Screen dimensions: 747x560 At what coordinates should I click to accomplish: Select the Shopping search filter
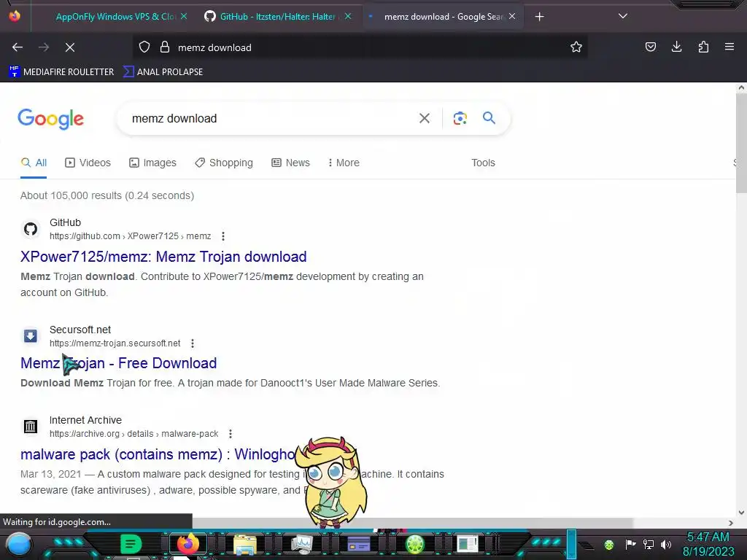(224, 163)
